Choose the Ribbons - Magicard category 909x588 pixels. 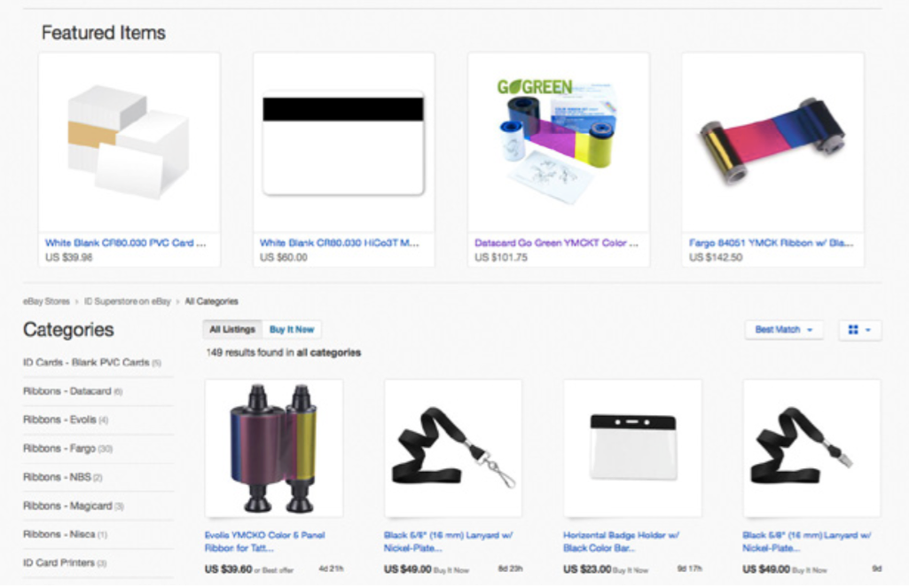(x=74, y=506)
